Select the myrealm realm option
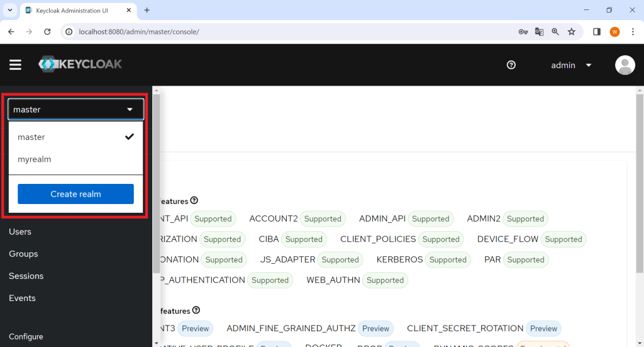Screen dimensions: 644x347 pos(75,159)
